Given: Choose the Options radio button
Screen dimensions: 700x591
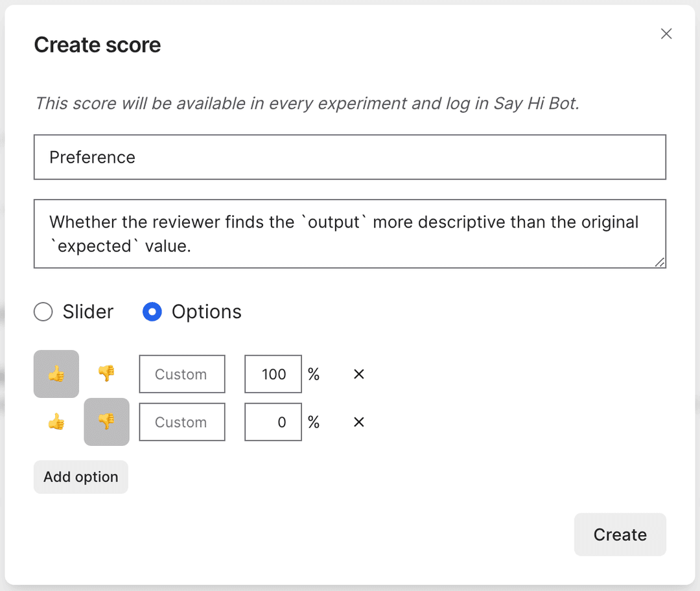Looking at the screenshot, I should coord(152,312).
